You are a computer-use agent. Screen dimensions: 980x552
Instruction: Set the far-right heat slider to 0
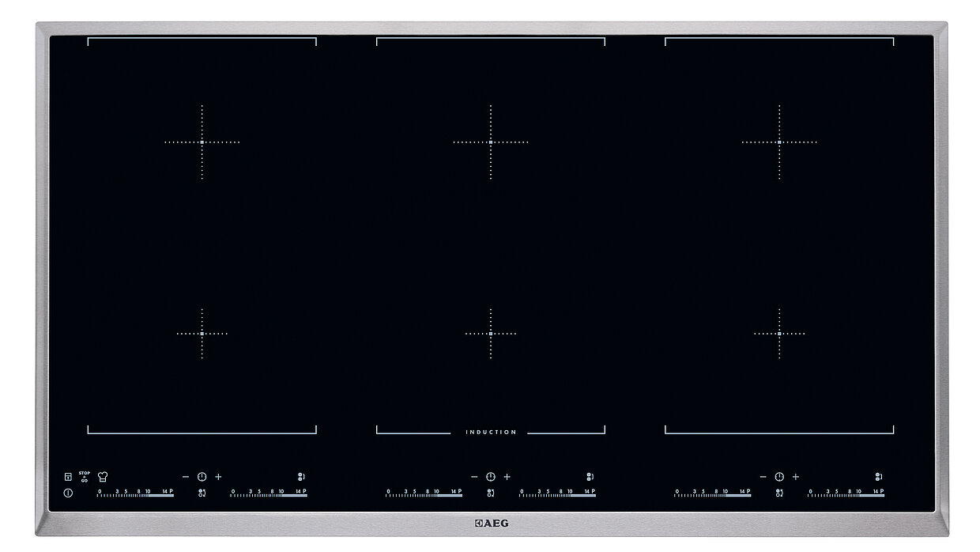pos(811,493)
